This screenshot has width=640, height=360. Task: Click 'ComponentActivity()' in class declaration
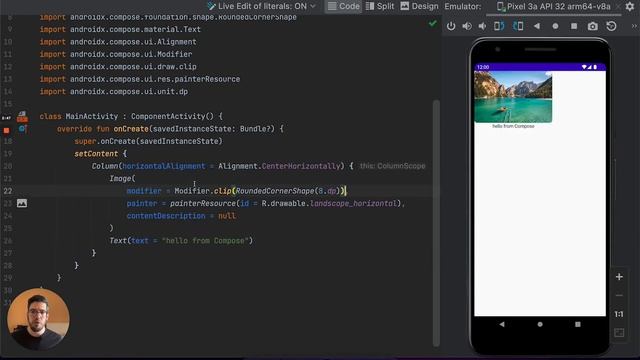tap(172, 116)
